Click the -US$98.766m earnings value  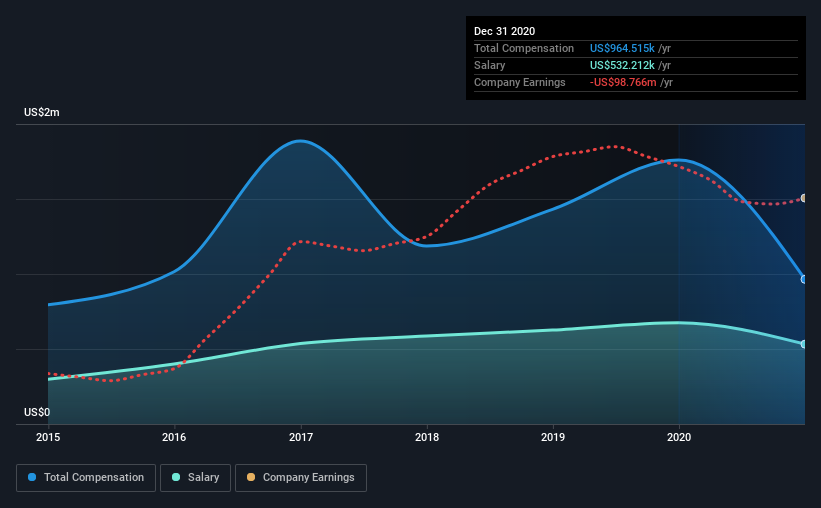(x=623, y=82)
